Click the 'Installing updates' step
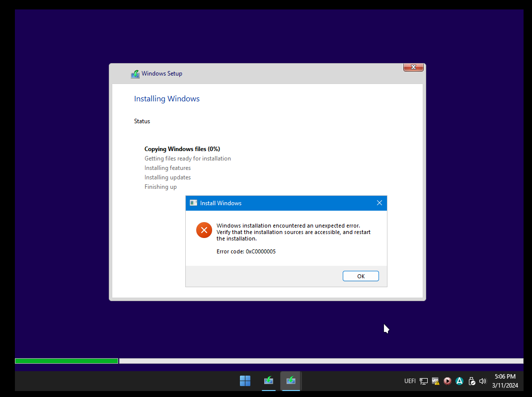This screenshot has height=397, width=532. click(x=167, y=177)
